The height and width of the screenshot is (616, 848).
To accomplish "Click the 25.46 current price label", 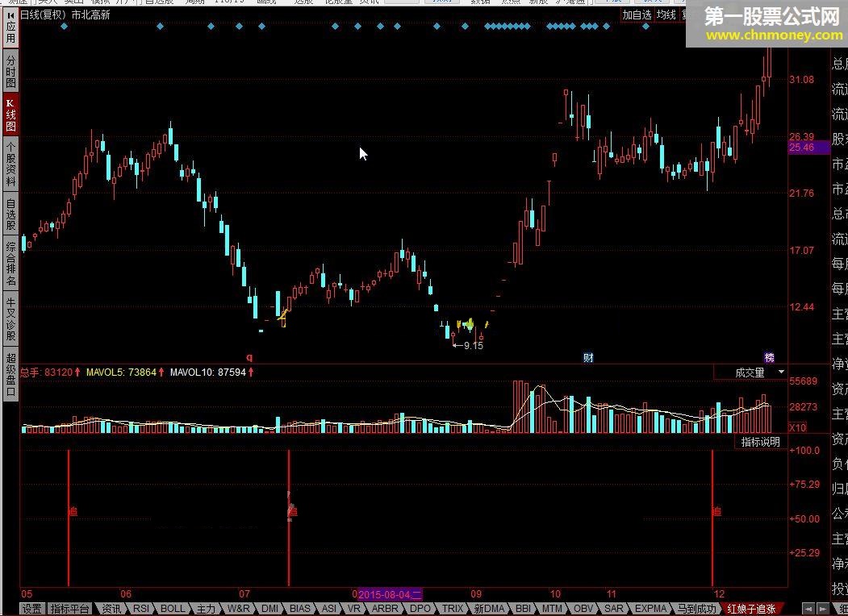I will [808, 148].
